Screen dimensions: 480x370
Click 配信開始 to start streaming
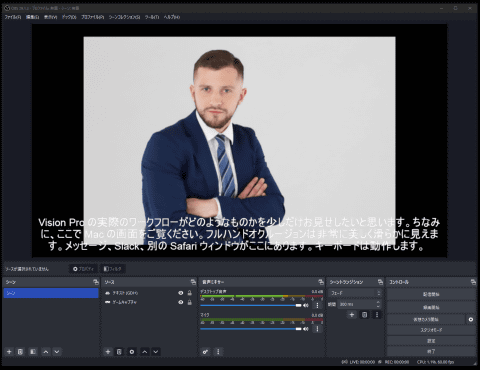tap(431, 294)
